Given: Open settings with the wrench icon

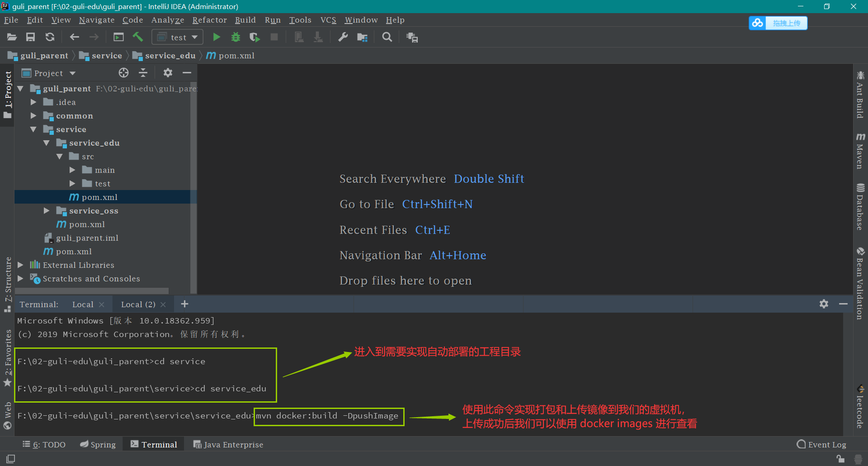Looking at the screenshot, I should pos(343,37).
